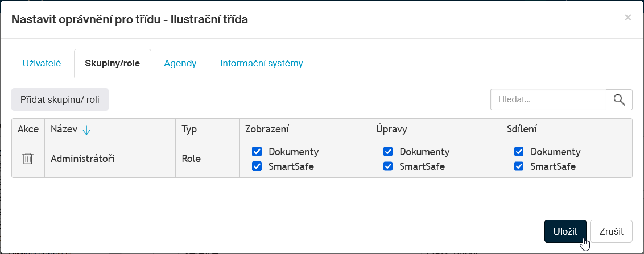Sort by the Typ column header
The image size is (644, 254).
coord(189,129)
